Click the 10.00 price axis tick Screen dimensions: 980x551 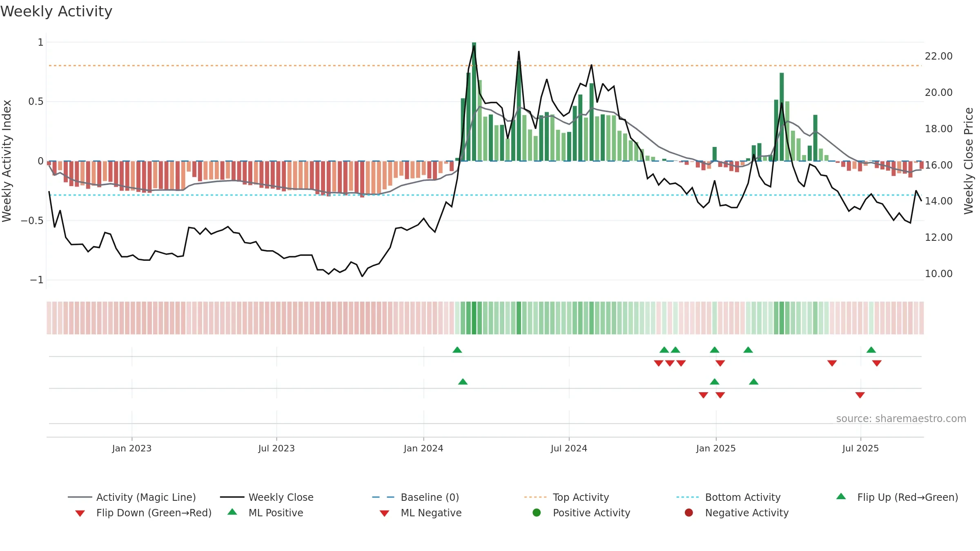939,273
